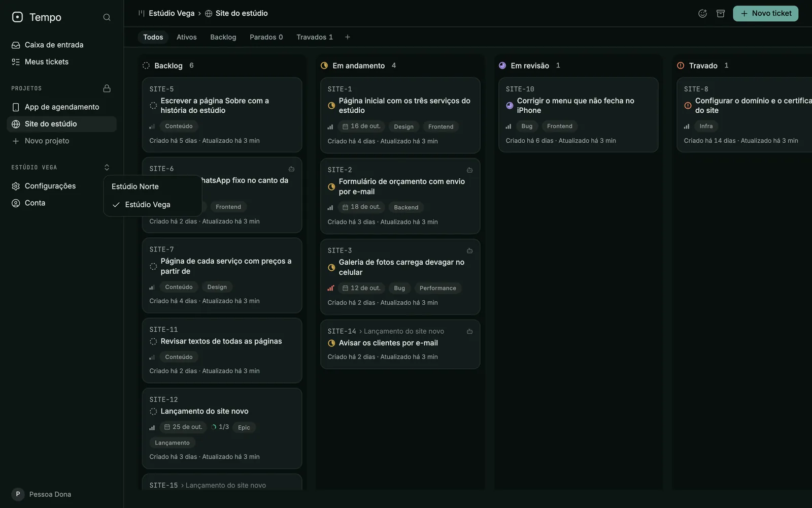Open the Revisar textos de todas as páginas card
Viewport: 812px width, 508px height.
[x=222, y=351]
